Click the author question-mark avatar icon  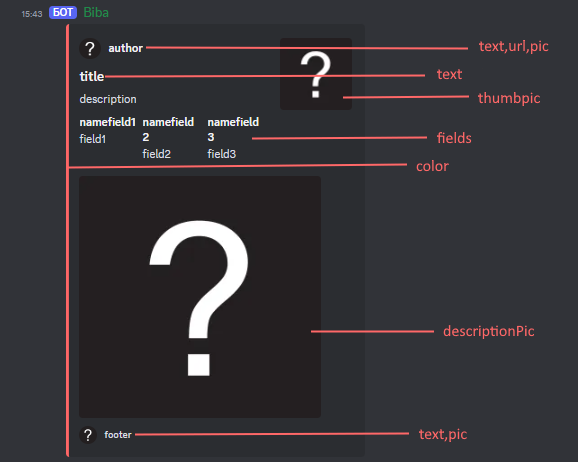(x=90, y=48)
